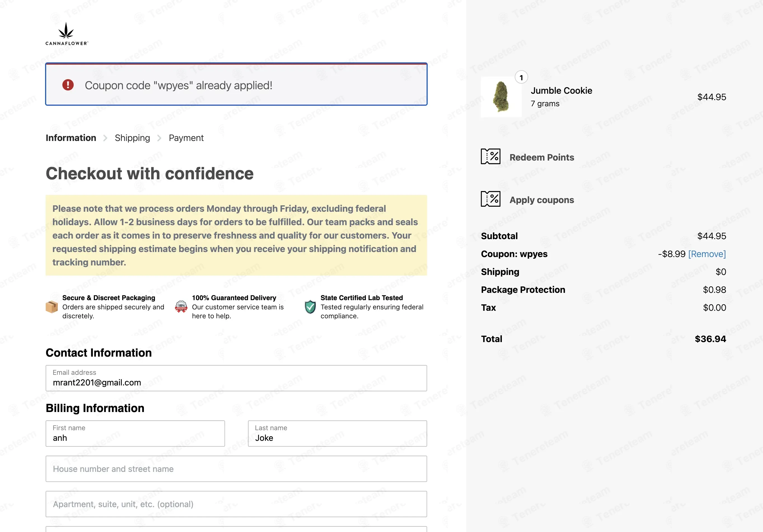Click the Apply coupons ticket icon

tap(490, 199)
